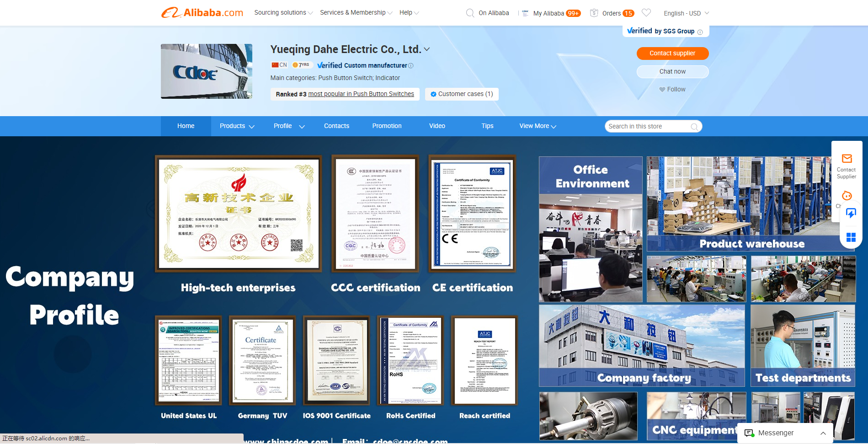868x444 pixels.
Task: Open English - USD language selector
Action: tap(686, 13)
